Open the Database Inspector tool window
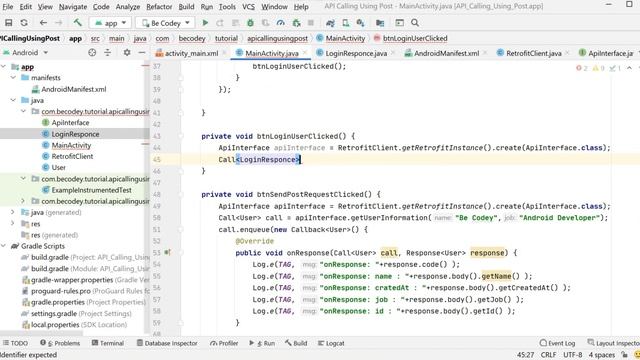 167,343
